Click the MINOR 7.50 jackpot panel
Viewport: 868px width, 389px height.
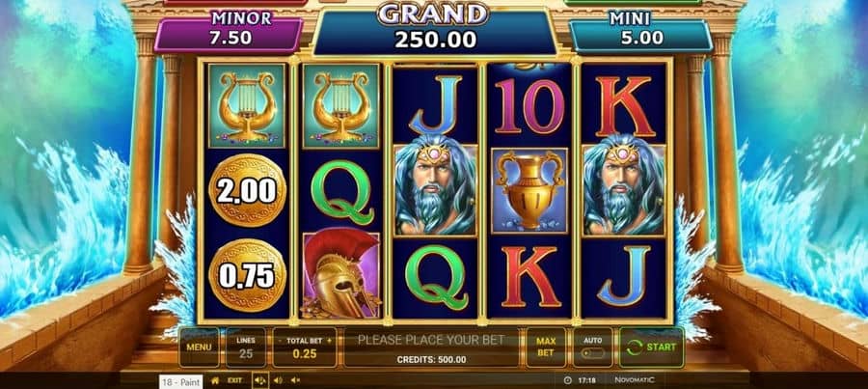(x=229, y=32)
